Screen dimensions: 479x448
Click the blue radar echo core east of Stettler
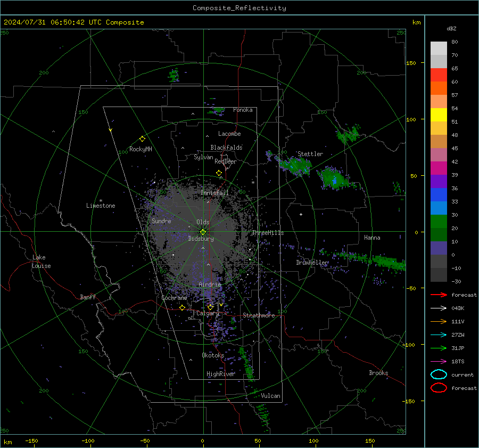click(x=335, y=181)
